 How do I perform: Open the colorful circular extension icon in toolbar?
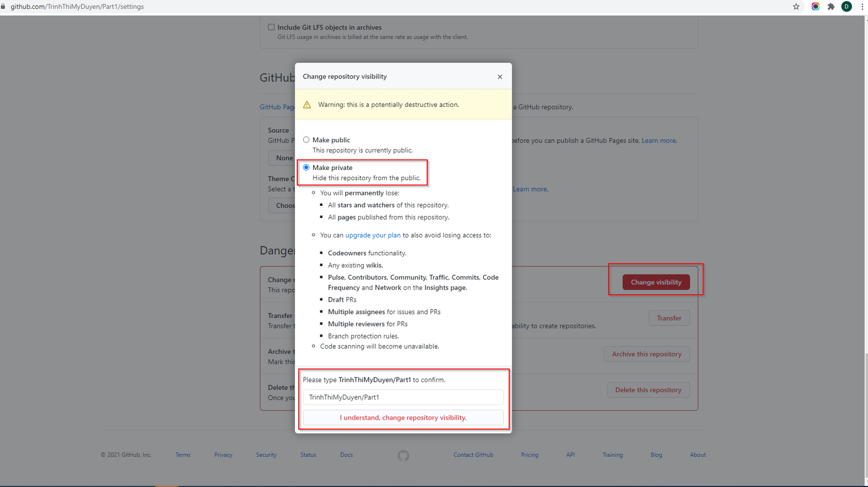[815, 7]
